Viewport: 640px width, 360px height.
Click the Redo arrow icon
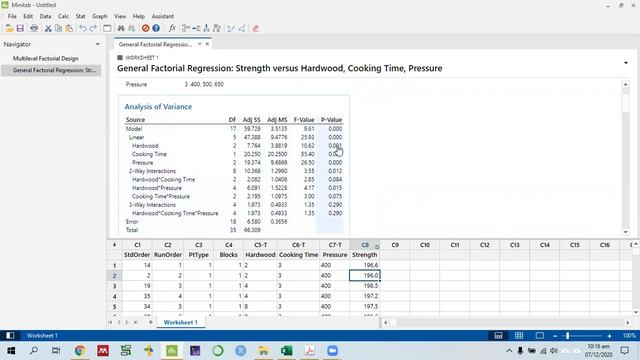coord(93,28)
